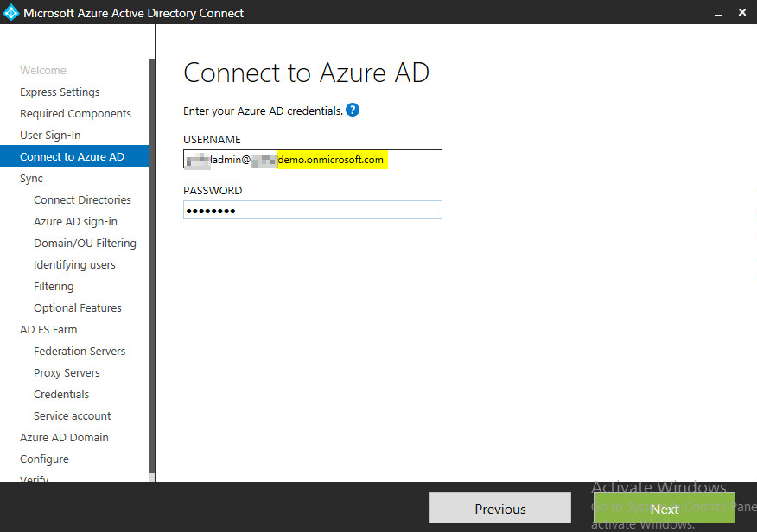Click the Azure AD Connect title bar logo

coord(11,13)
